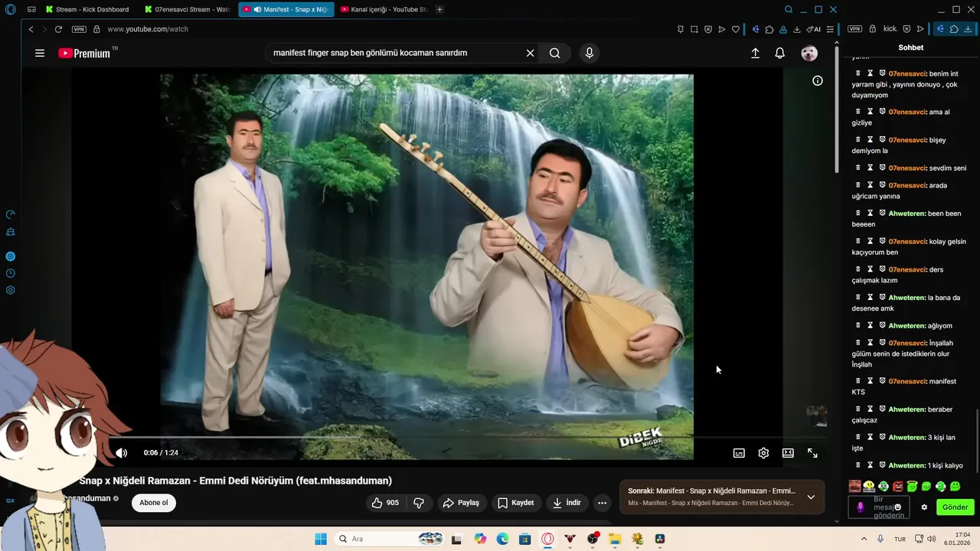Add page to bookmarks with heart icon
The height and width of the screenshot is (551, 980).
click(736, 29)
